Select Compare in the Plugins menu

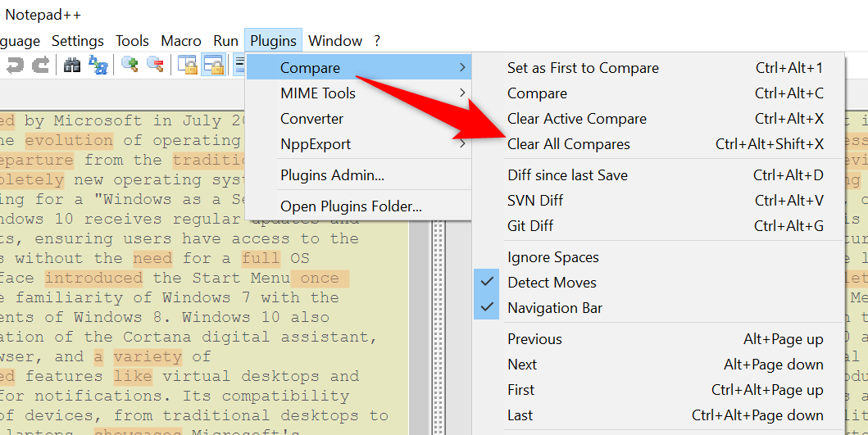pos(359,67)
